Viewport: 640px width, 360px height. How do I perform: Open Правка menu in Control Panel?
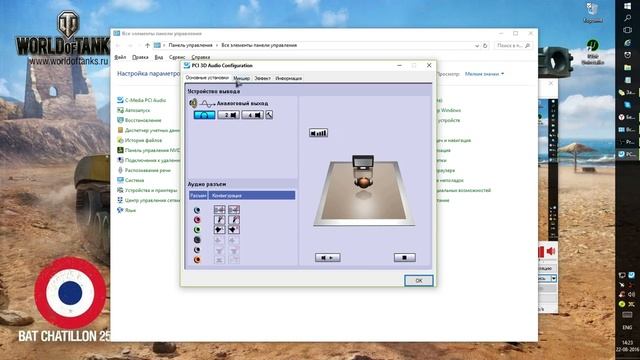point(140,57)
